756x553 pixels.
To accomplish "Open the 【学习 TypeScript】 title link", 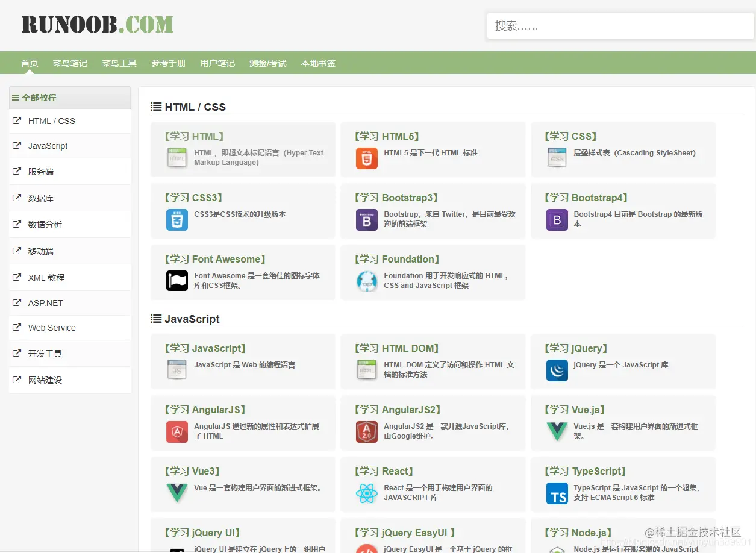I will [x=585, y=471].
